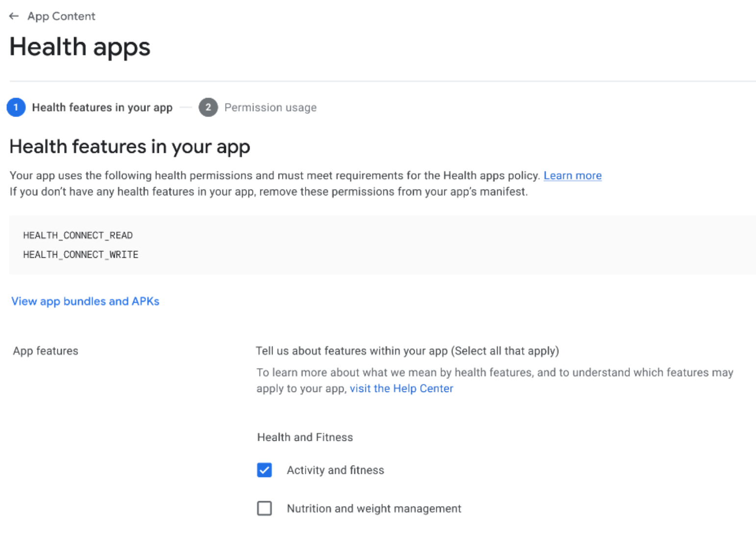Viewport: 756px width, 533px height.
Task: Click the step 2 numbered circle indicator
Action: pos(208,107)
